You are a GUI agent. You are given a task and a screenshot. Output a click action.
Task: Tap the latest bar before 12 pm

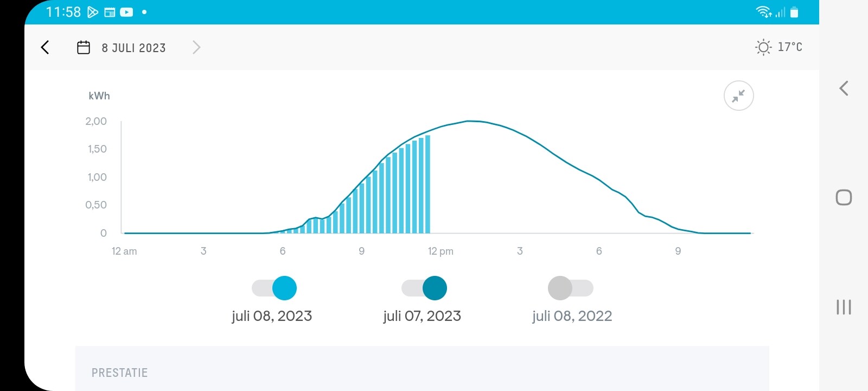pos(427,185)
